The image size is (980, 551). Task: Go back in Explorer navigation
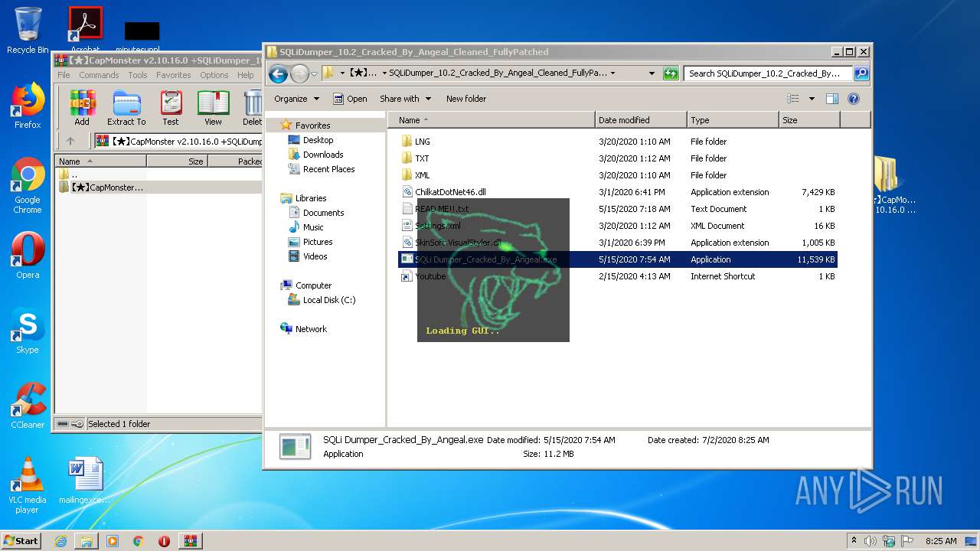(278, 73)
